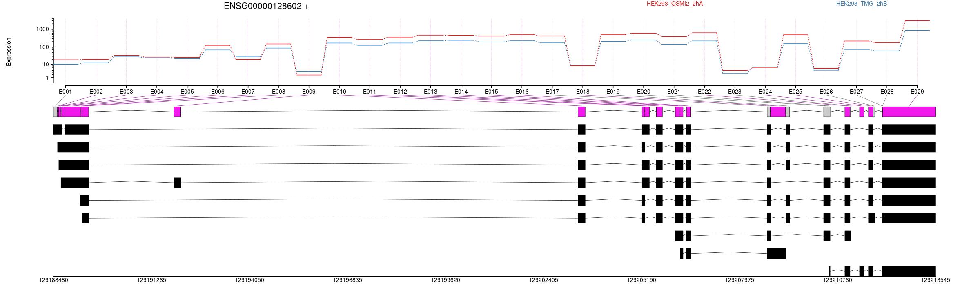Click exon label E017
Image resolution: width=980 pixels, height=286 pixels.
552,92
